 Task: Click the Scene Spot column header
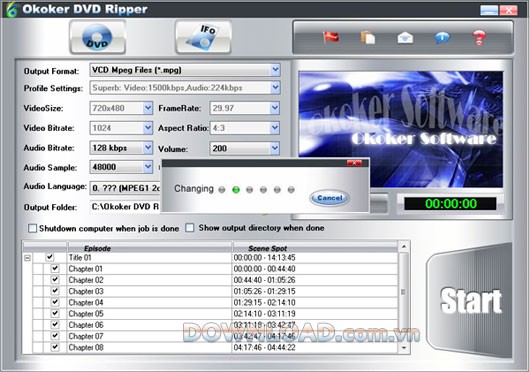click(x=315, y=248)
